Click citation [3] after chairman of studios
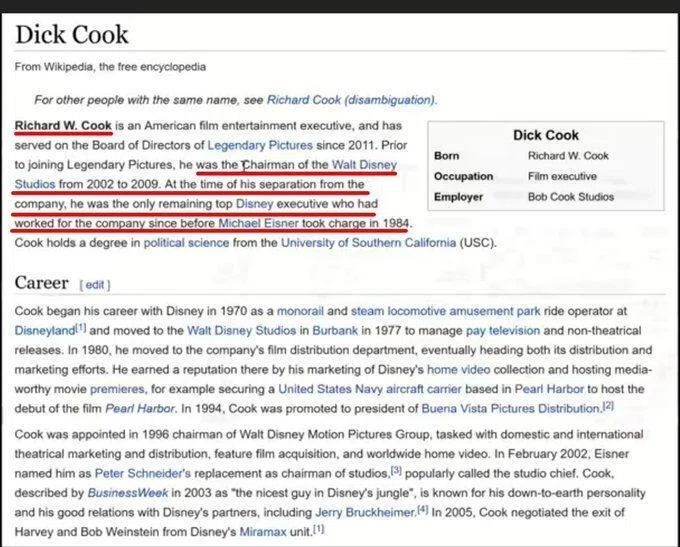The image size is (680, 547). point(396,470)
